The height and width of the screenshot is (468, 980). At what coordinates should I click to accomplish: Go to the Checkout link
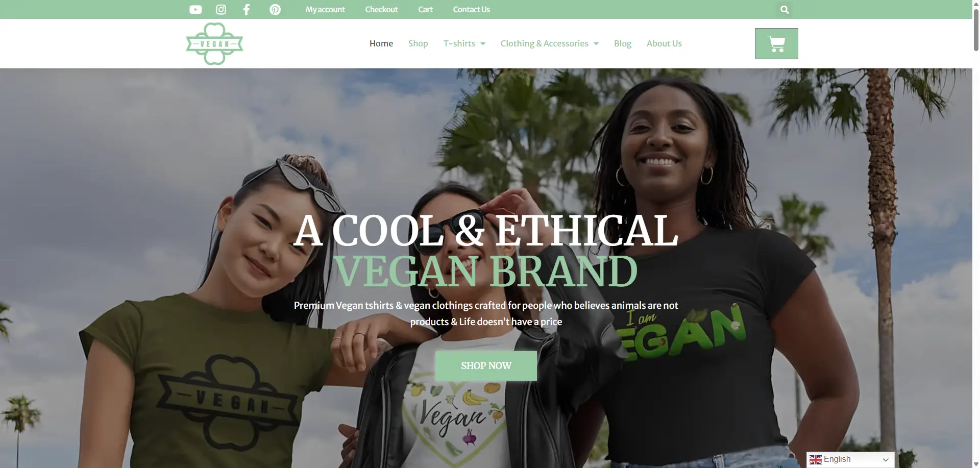click(x=381, y=10)
